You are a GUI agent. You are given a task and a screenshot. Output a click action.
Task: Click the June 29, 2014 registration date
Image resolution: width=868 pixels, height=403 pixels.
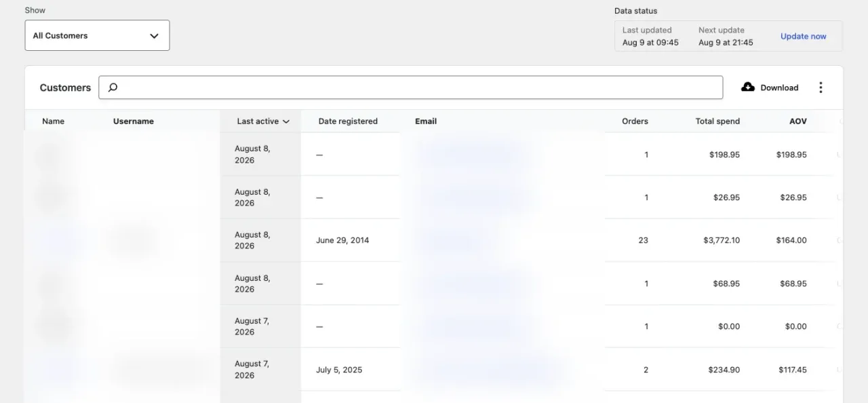tap(342, 240)
